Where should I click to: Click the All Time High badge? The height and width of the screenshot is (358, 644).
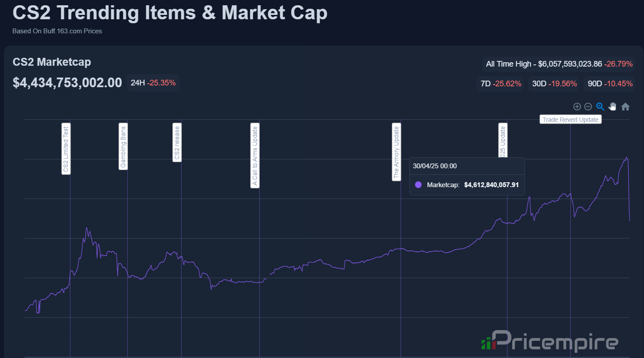[x=559, y=64]
